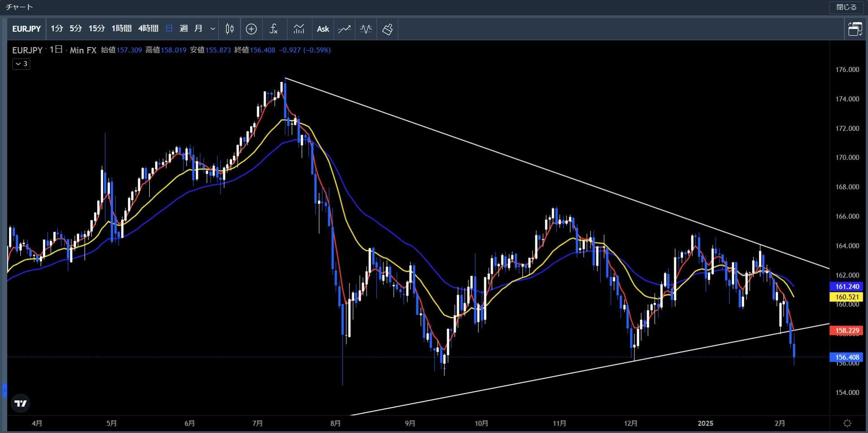Select the 4時間 timeframe

pos(148,29)
